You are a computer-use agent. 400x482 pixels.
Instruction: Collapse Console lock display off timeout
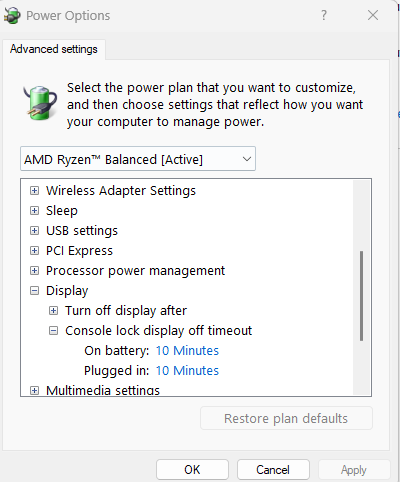click(53, 331)
